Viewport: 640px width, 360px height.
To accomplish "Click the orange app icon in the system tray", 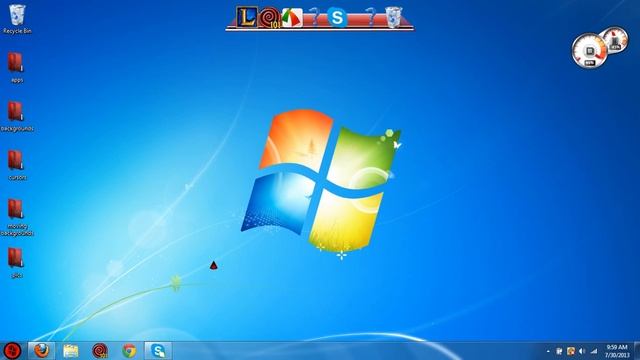I will pyautogui.click(x=571, y=351).
